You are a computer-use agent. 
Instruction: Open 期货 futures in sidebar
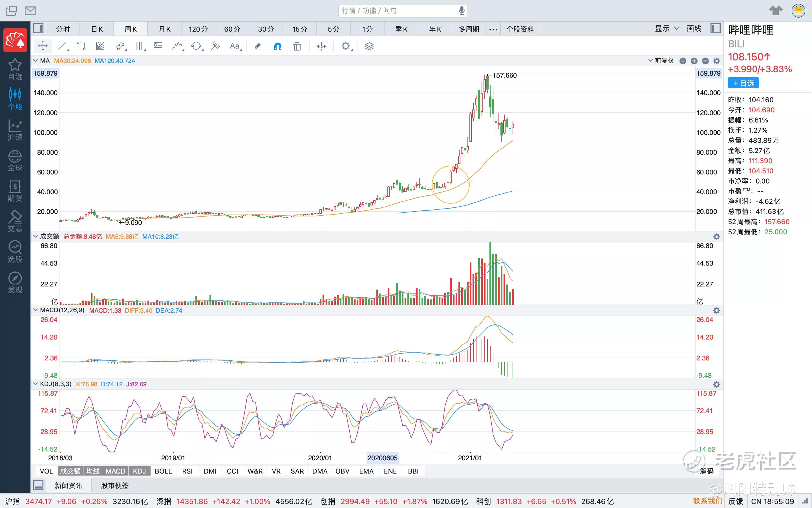[15, 191]
